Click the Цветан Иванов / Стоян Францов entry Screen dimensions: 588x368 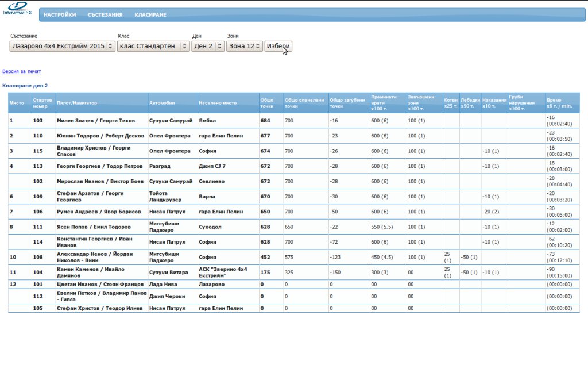tap(100, 284)
